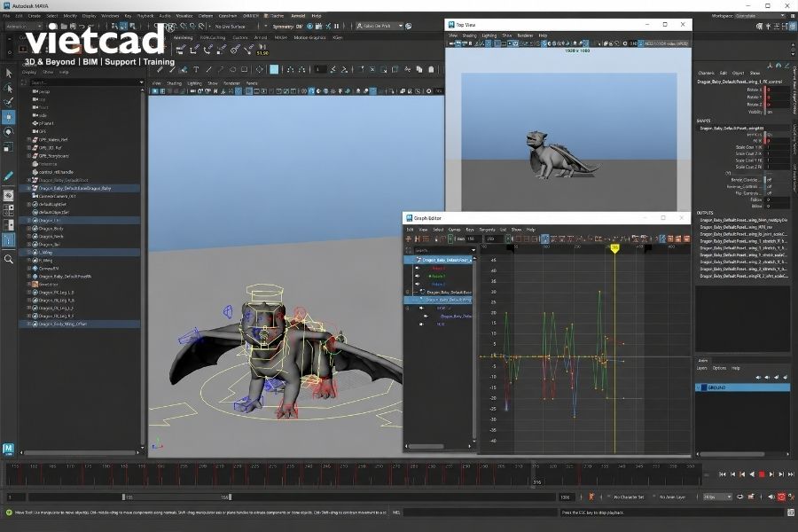Toggle the GROUND layer visibility box

(x=699, y=387)
